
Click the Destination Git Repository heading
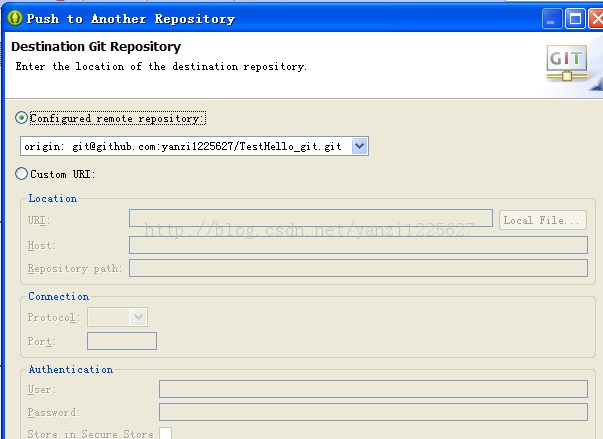(96, 47)
